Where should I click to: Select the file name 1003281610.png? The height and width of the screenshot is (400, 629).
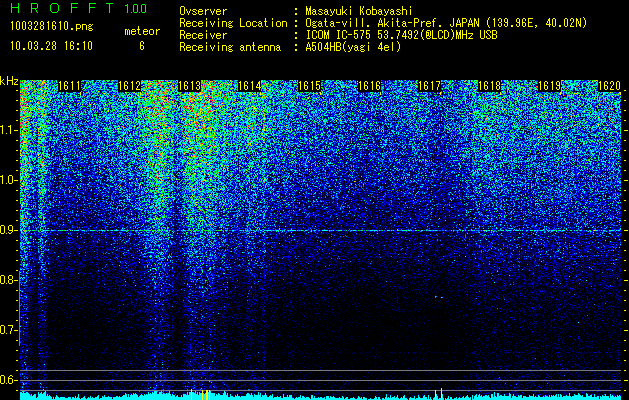52,27
